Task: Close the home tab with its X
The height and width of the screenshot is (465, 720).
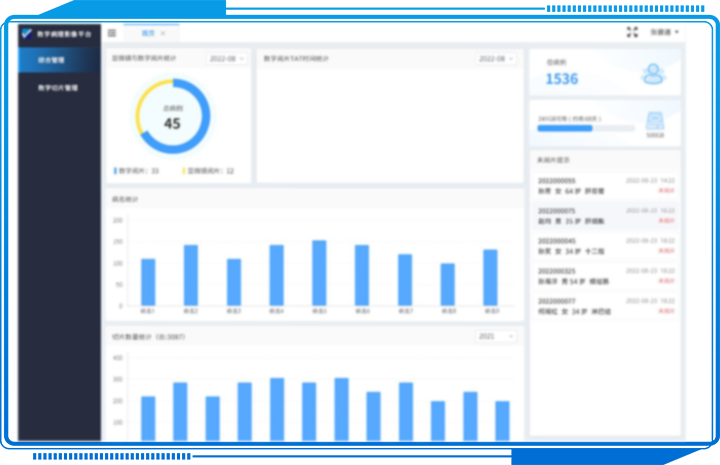Action: (x=163, y=33)
